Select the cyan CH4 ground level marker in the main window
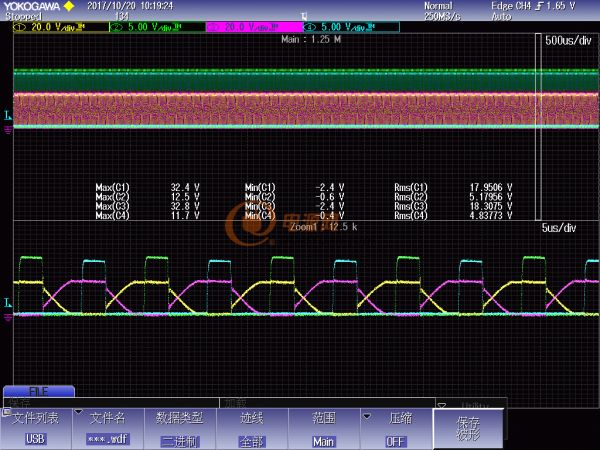 point(8,114)
